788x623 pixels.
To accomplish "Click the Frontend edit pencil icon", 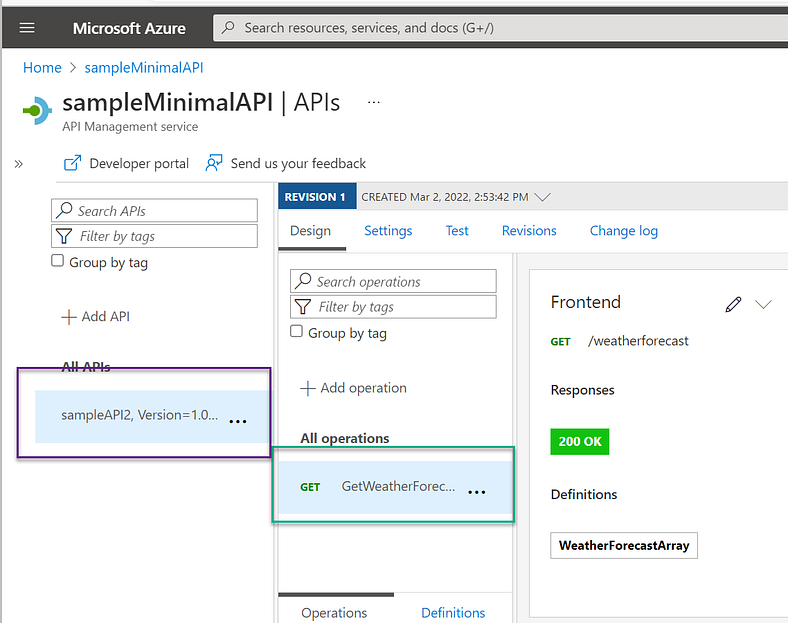I will (x=733, y=304).
